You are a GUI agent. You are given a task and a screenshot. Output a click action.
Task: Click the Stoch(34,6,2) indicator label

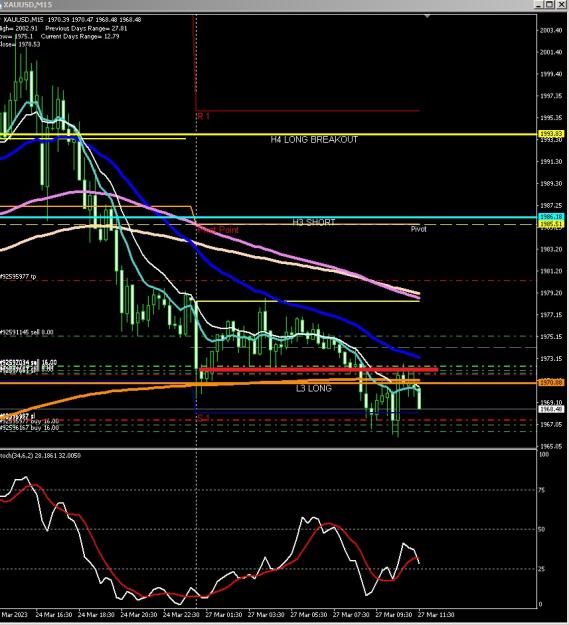click(40, 455)
